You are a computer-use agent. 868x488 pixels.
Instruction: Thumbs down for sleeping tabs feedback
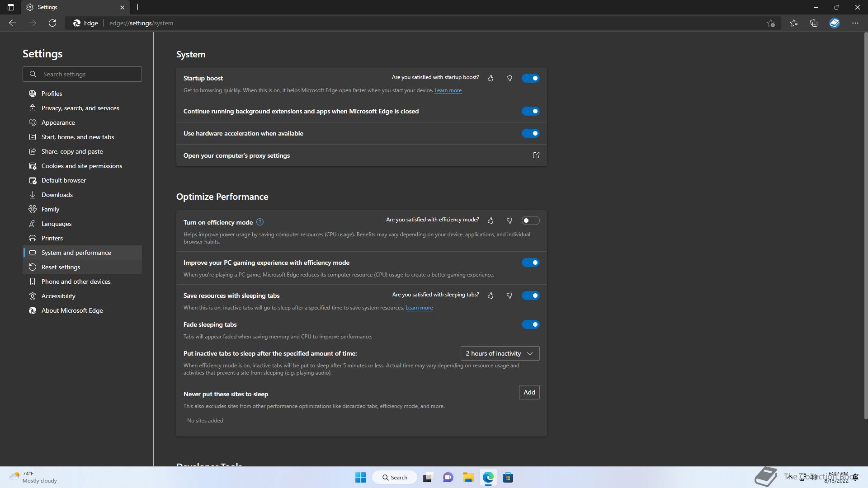click(x=509, y=296)
